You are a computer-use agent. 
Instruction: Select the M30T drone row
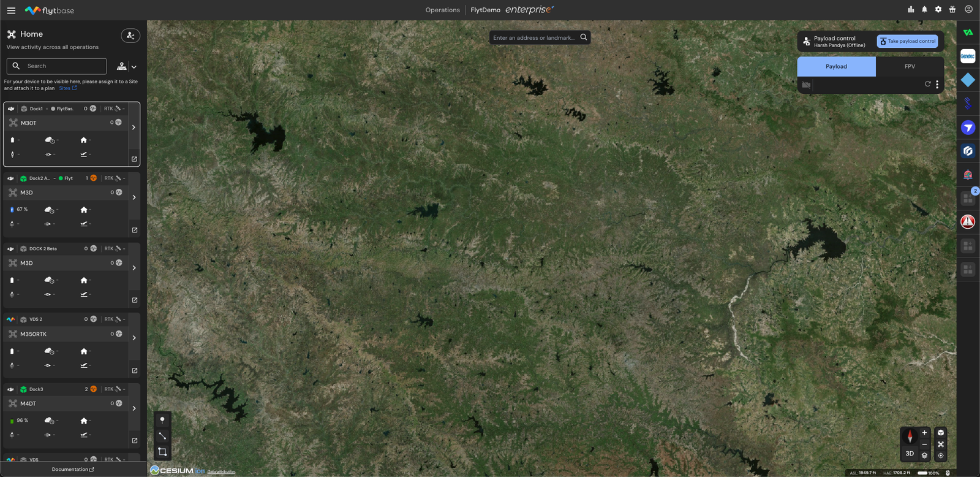click(66, 123)
